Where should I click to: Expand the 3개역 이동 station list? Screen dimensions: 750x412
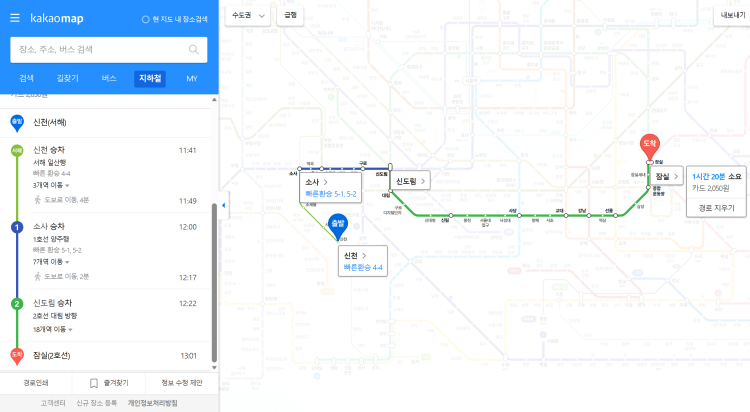click(52, 185)
